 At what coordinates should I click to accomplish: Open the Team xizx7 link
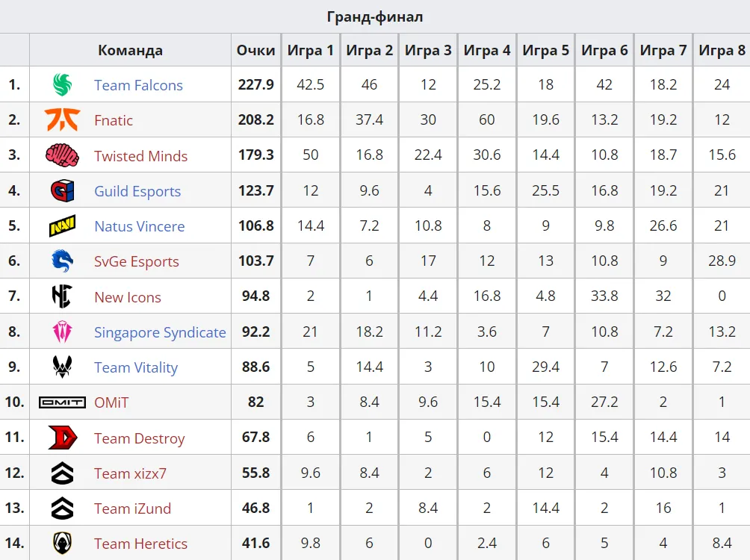point(130,473)
